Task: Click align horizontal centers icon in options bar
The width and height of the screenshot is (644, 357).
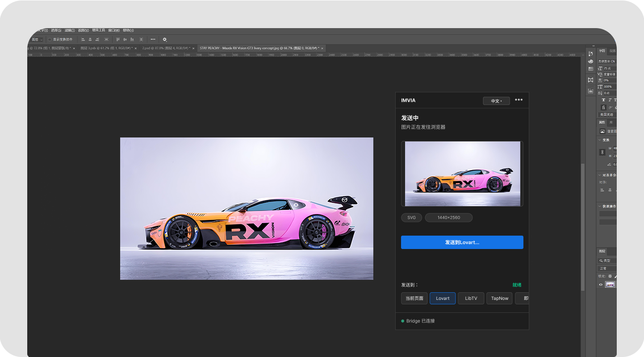Action: pos(90,40)
